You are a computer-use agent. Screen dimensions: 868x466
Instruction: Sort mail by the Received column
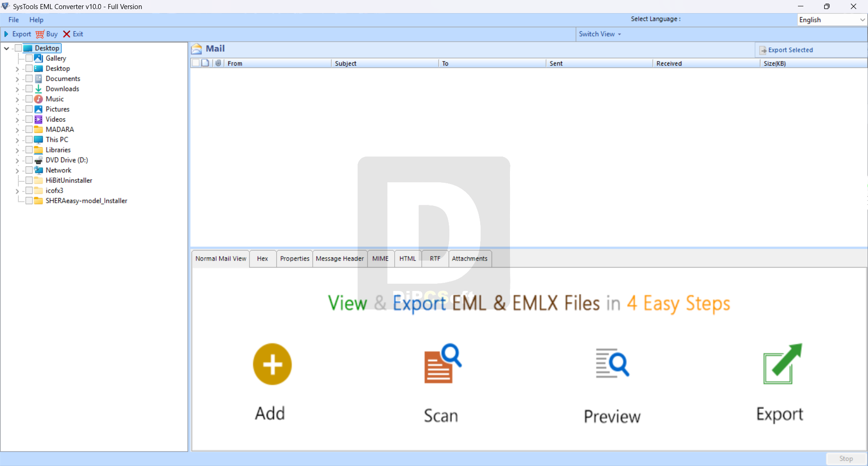coord(706,63)
